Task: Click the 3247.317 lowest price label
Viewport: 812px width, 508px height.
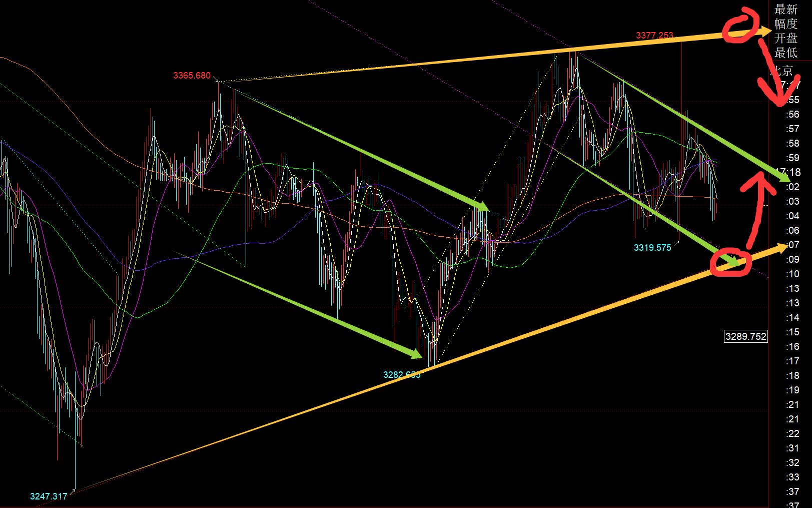Action: coord(49,496)
